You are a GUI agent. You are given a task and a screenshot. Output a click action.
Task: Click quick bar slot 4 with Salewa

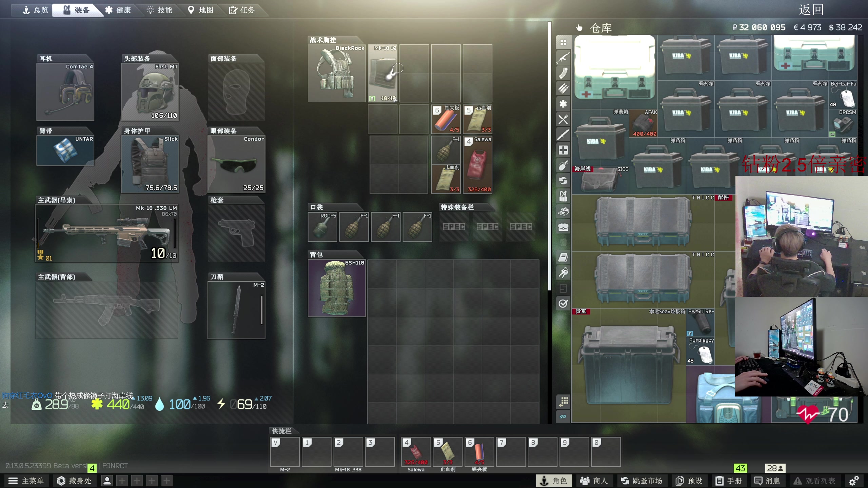pos(416,452)
